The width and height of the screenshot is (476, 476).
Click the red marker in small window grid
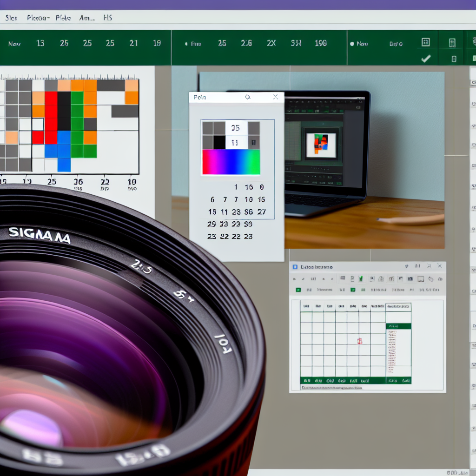(x=360, y=341)
